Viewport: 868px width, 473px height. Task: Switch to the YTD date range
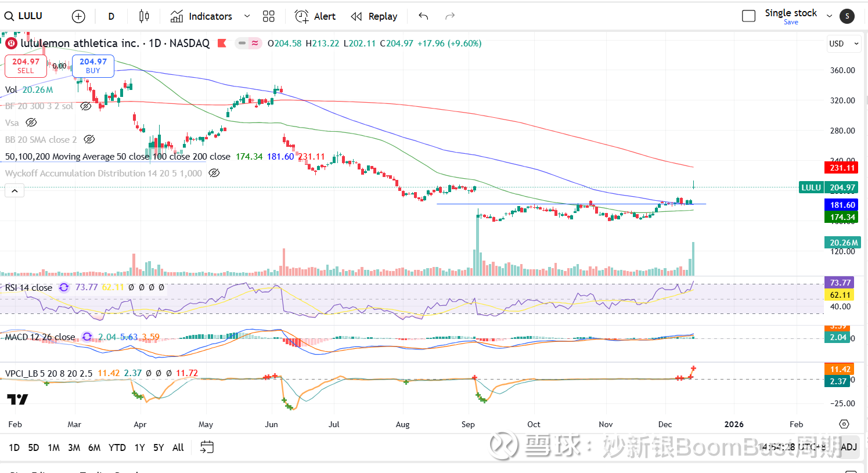pos(117,447)
